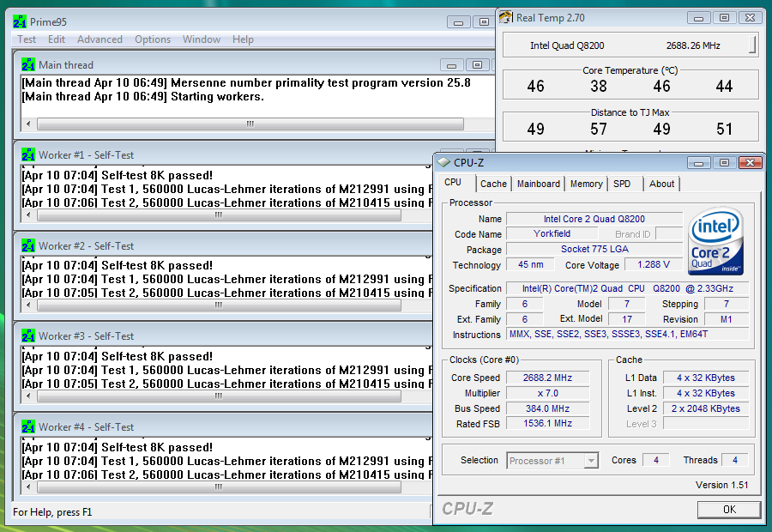The height and width of the screenshot is (532, 772).
Task: Click the first core temperature 46 in Real Temp
Action: point(535,86)
